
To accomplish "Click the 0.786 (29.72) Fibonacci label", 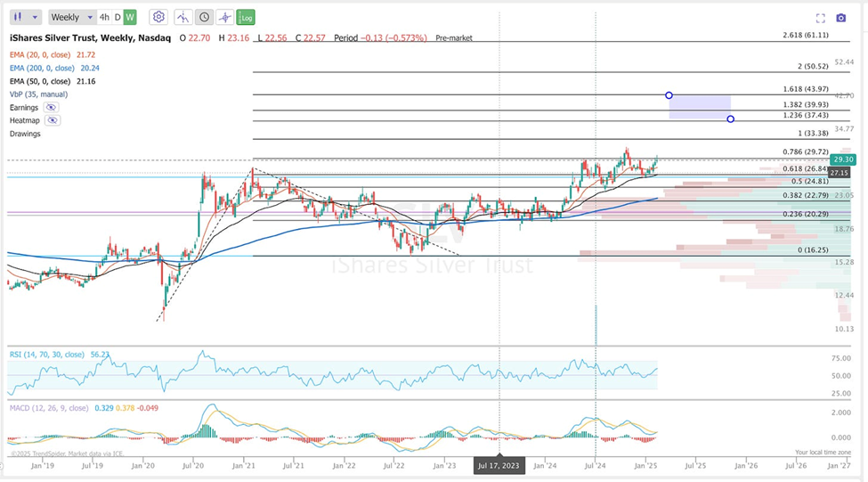I will 806,151.
